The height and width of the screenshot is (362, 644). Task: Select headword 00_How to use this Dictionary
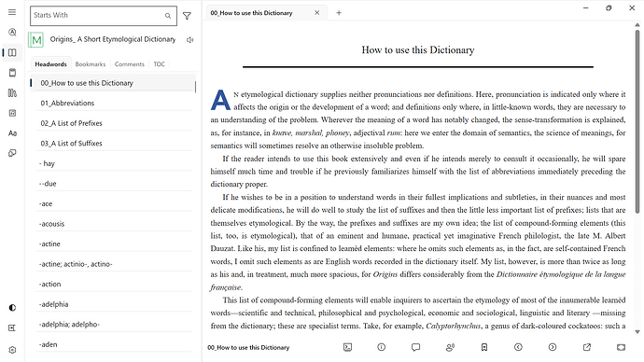tap(112, 83)
